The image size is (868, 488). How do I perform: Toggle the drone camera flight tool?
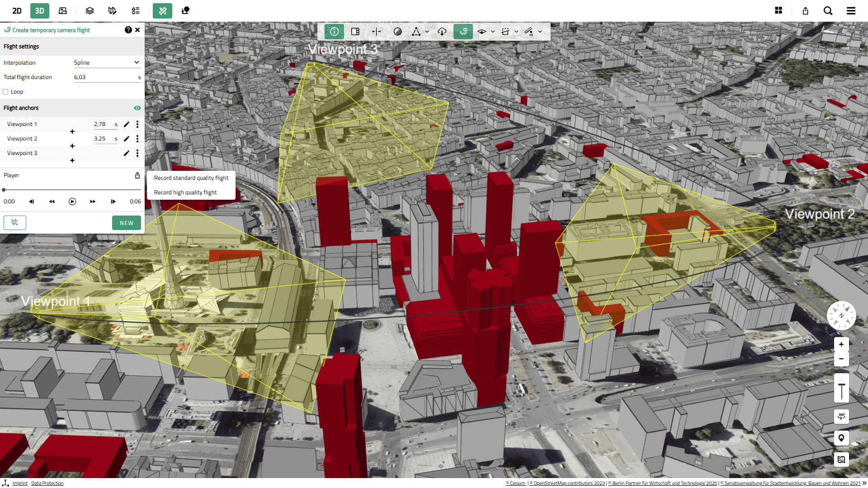pyautogui.click(x=463, y=32)
